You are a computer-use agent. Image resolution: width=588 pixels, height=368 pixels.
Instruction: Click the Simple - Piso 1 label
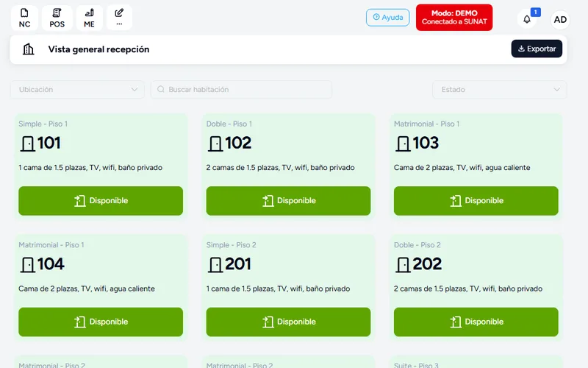43,124
